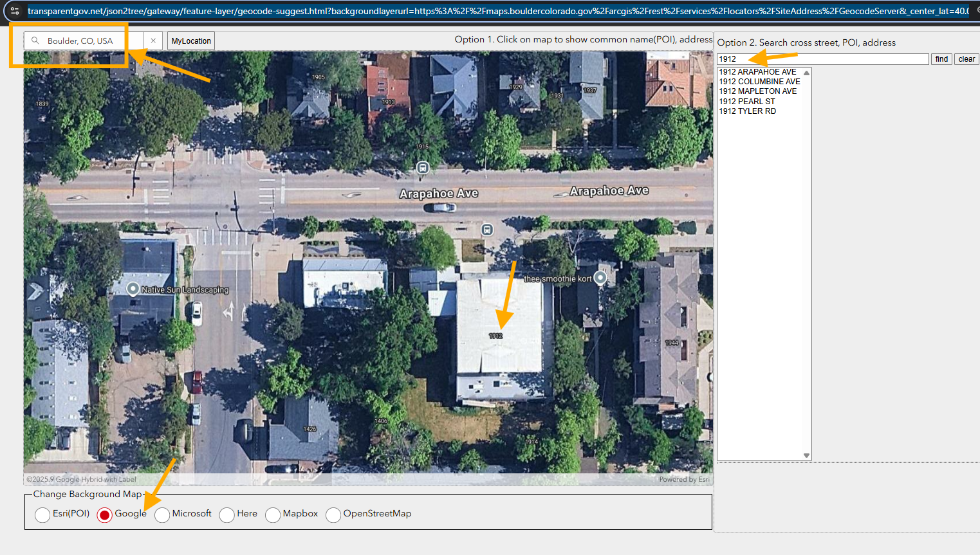The image size is (980, 555).
Task: Choose the Here background map
Action: pyautogui.click(x=227, y=514)
